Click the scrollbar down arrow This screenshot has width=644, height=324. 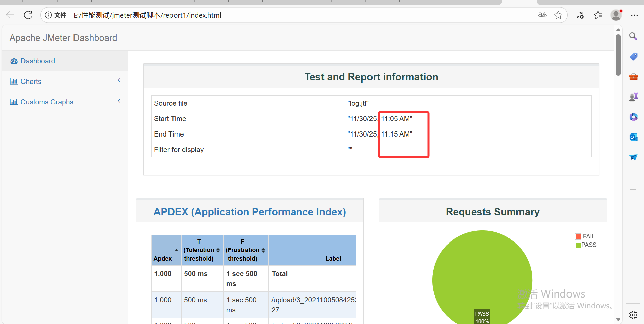[x=618, y=320]
